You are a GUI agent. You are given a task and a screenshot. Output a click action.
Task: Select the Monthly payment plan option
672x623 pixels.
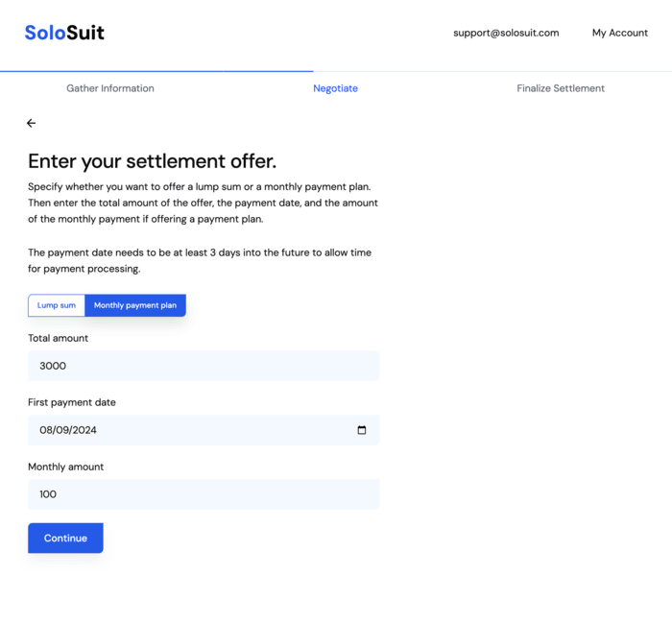click(x=135, y=305)
